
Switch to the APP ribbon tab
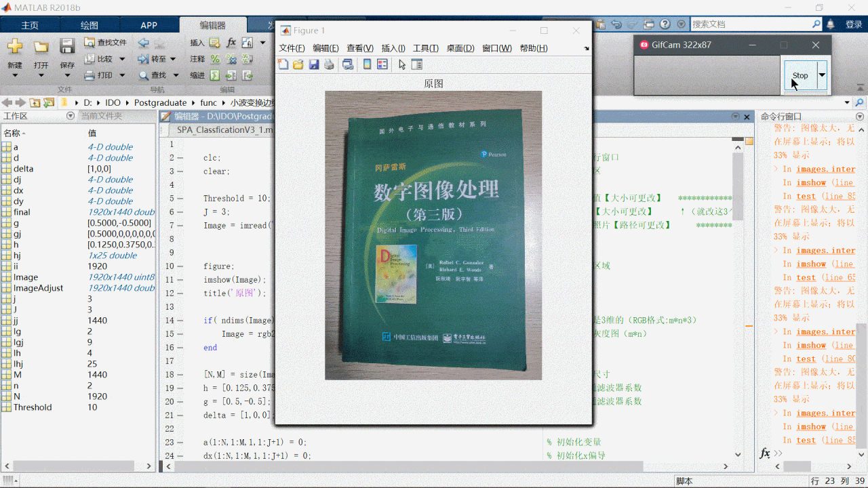(149, 25)
